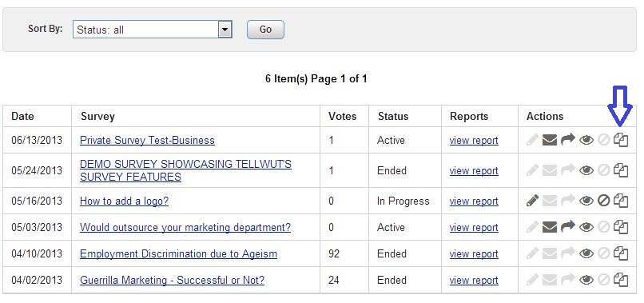Preview the DEMO SURVEY with eye icon
The image size is (644, 303).
click(x=586, y=170)
